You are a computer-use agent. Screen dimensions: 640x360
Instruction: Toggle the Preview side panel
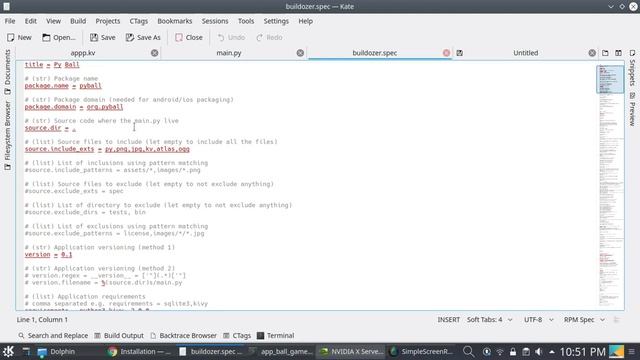pyautogui.click(x=632, y=109)
